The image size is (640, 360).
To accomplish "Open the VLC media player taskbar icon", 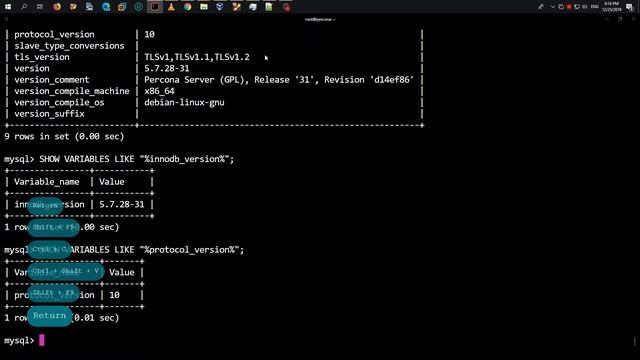I will [171, 7].
